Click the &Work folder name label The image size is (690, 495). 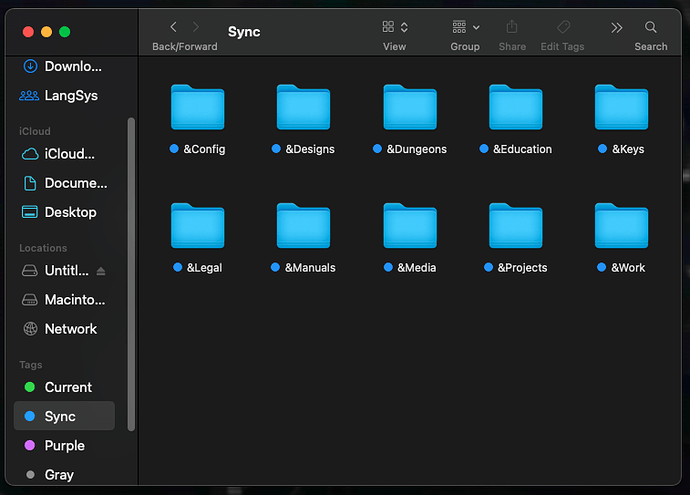(x=628, y=268)
